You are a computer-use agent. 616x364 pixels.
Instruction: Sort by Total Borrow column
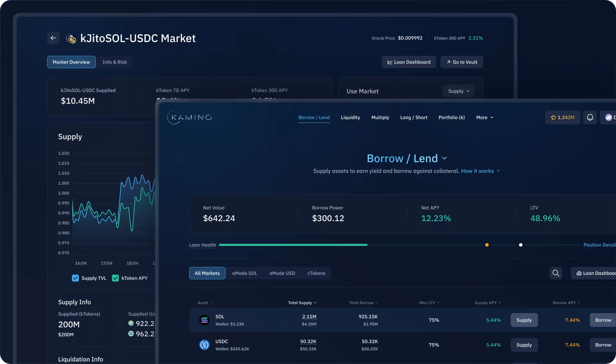click(x=363, y=303)
